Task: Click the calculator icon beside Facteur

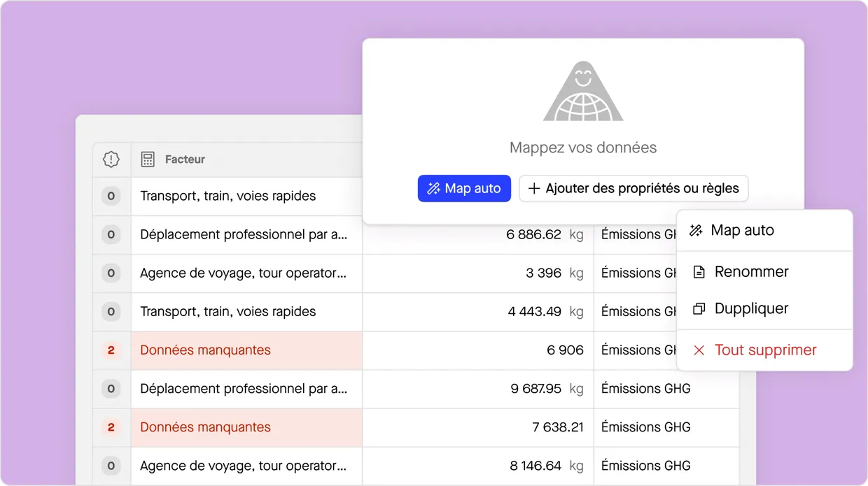Action: [x=148, y=159]
